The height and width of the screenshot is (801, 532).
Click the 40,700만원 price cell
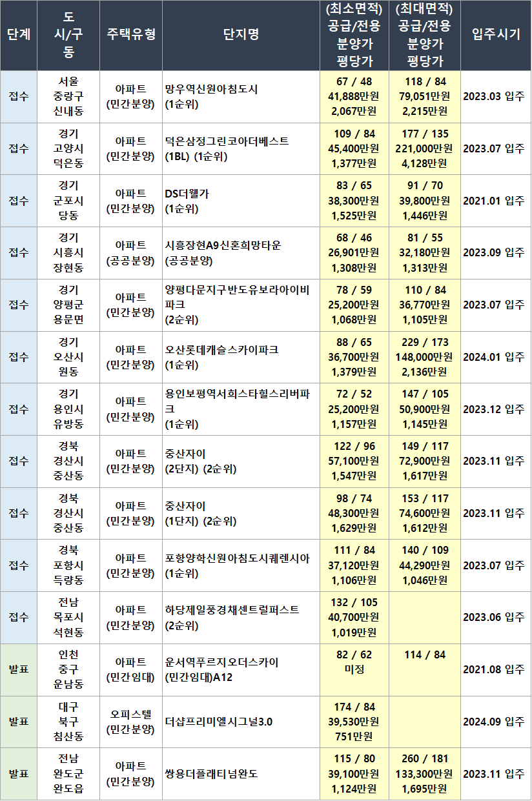(354, 618)
